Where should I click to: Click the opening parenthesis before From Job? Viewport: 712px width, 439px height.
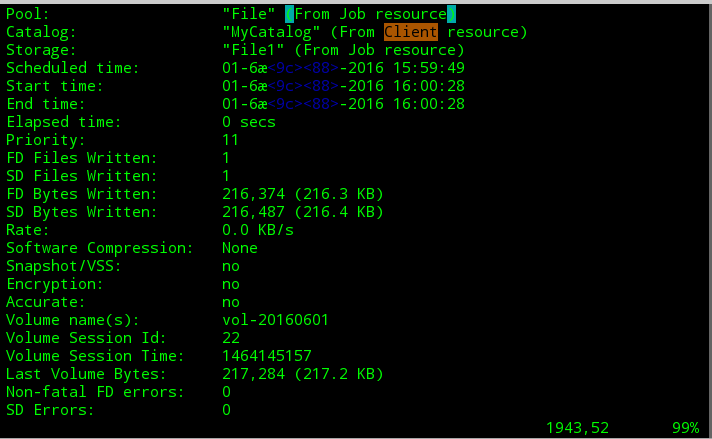tap(289, 14)
